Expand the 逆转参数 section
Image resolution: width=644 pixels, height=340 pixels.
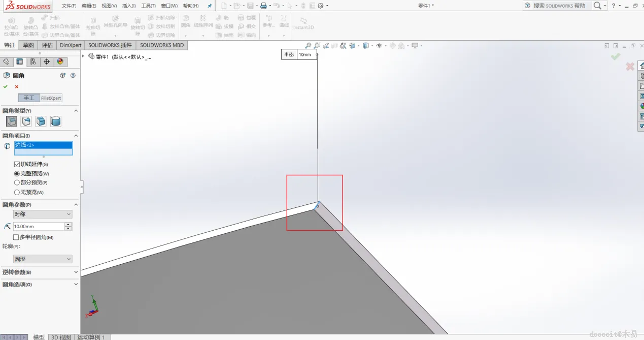point(40,272)
